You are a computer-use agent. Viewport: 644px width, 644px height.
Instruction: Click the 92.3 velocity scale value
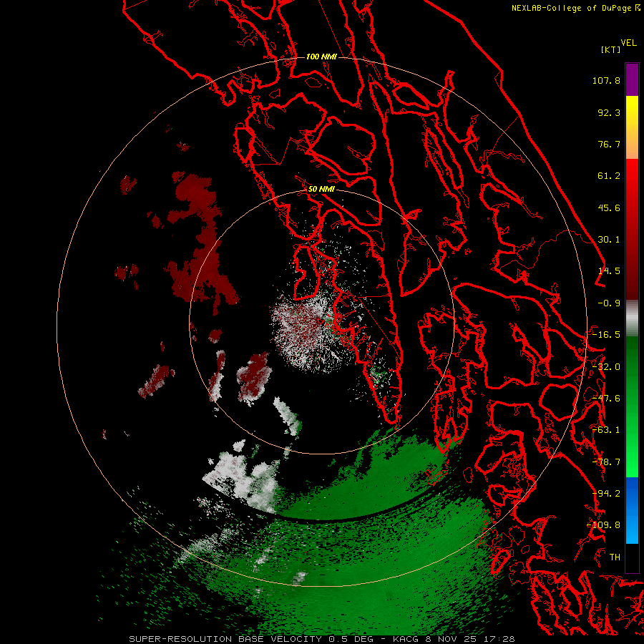[x=609, y=112]
